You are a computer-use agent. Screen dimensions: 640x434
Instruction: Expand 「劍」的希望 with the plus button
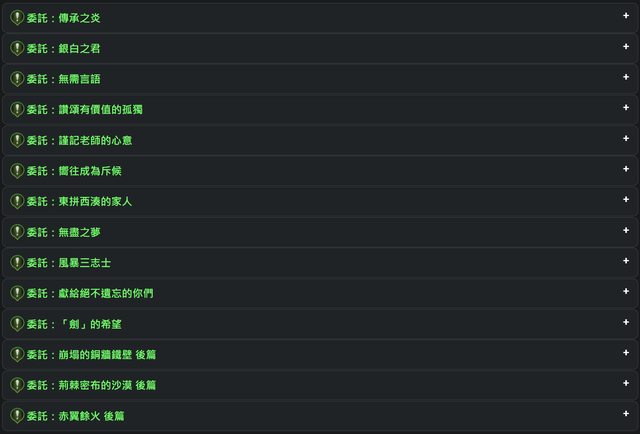626,323
